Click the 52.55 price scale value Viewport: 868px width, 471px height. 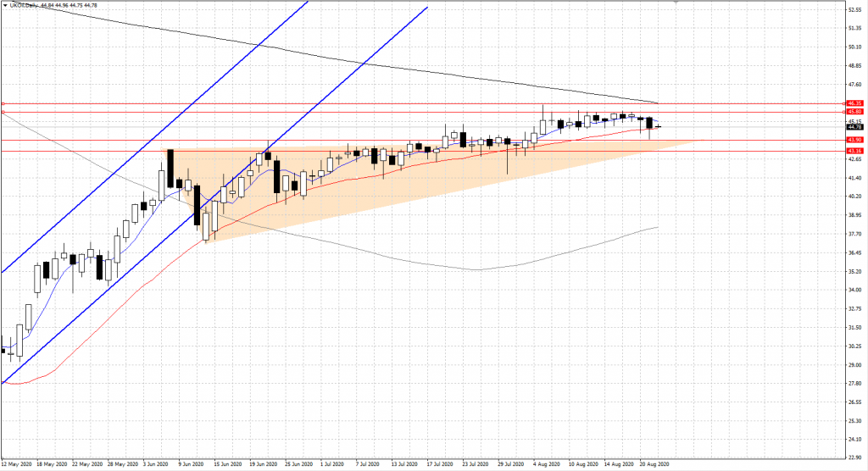(x=854, y=10)
